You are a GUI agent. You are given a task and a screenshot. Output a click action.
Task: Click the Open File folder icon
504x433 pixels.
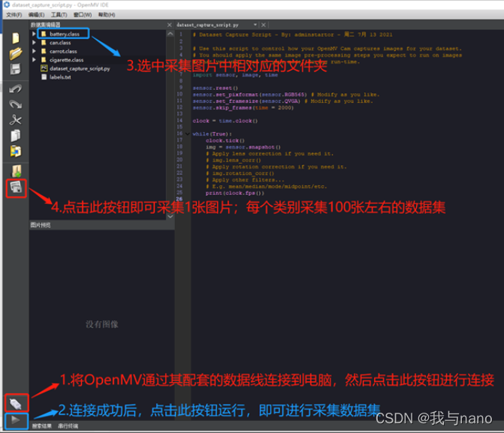tap(16, 54)
